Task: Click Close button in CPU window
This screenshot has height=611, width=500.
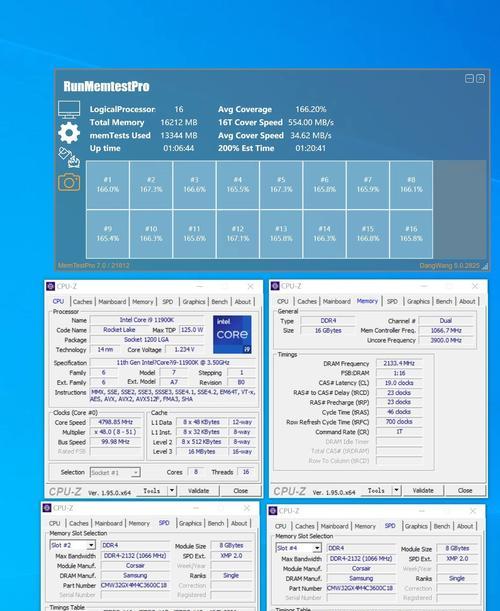Action: [x=240, y=491]
